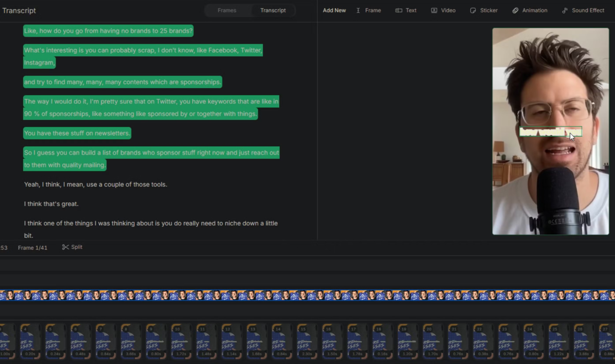This screenshot has width=615, height=364.
Task: Open frame 10 thumbnail in timeline
Action: point(181,341)
